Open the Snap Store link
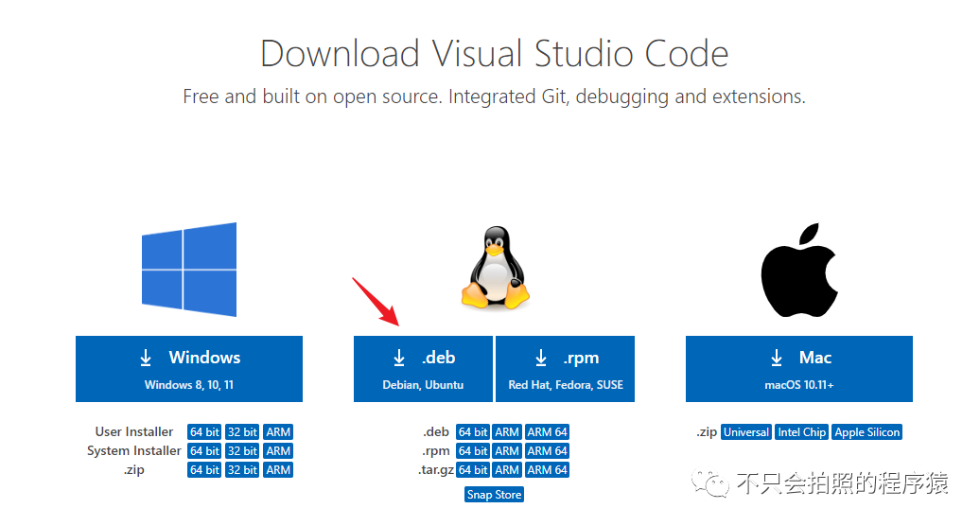Viewport: 980px width, 526px height. [494, 495]
